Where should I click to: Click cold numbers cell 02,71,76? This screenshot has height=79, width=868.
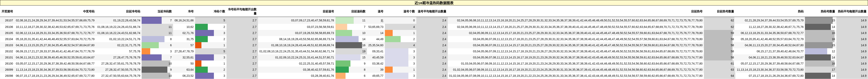(x=188, y=33)
